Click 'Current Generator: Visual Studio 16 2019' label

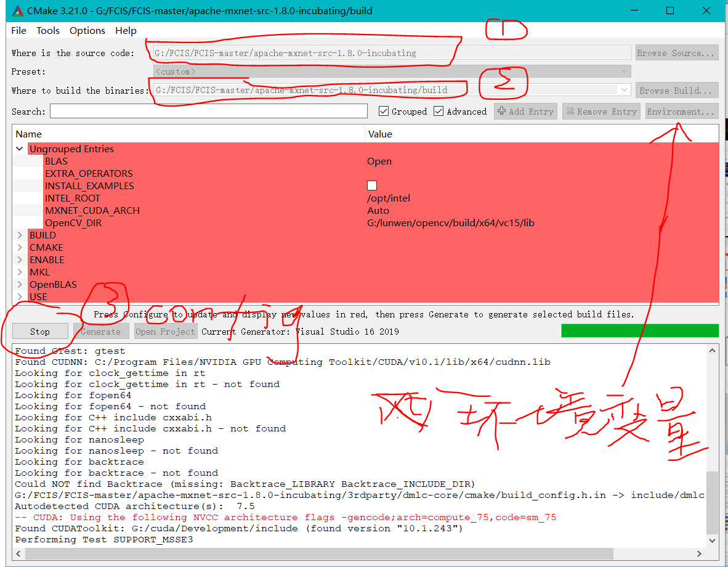tap(300, 332)
